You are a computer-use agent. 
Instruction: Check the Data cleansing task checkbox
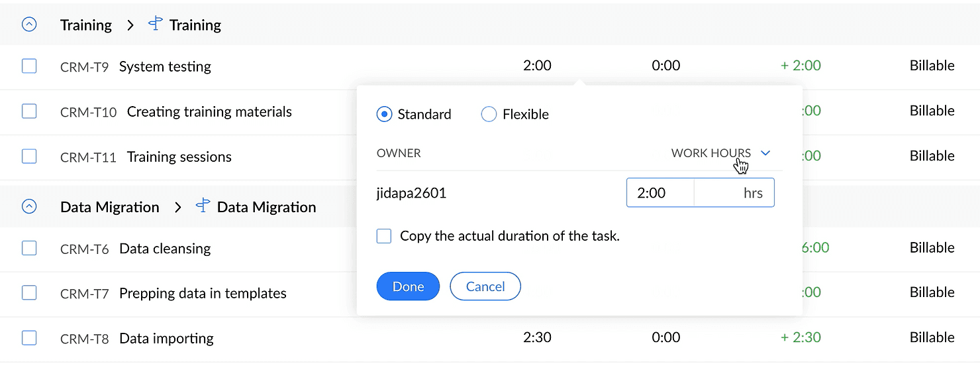29,248
